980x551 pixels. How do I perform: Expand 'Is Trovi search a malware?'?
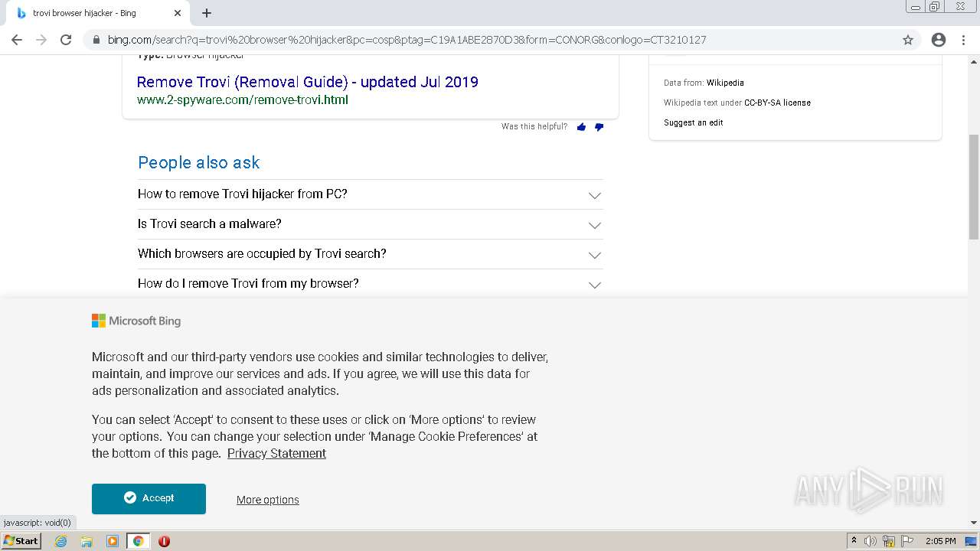point(370,224)
